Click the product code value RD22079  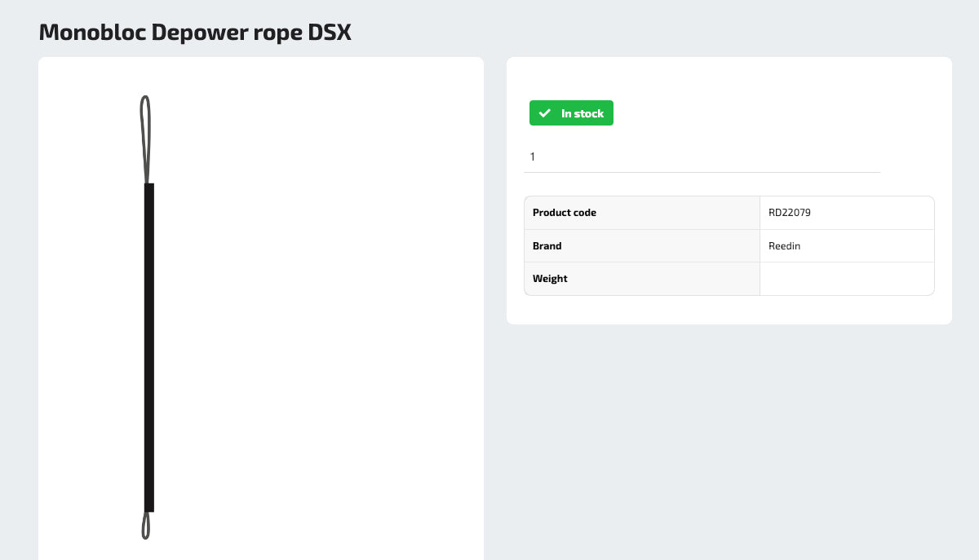(790, 213)
